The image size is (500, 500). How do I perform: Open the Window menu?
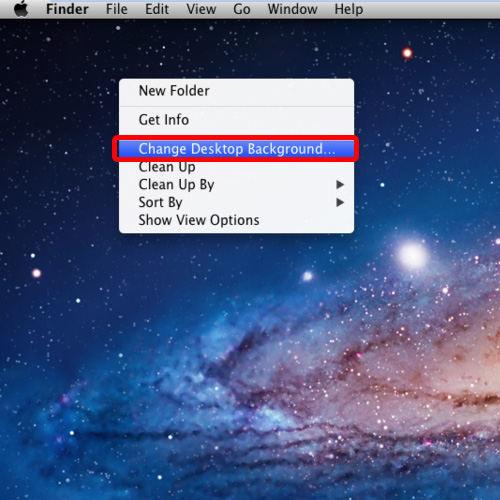292,9
